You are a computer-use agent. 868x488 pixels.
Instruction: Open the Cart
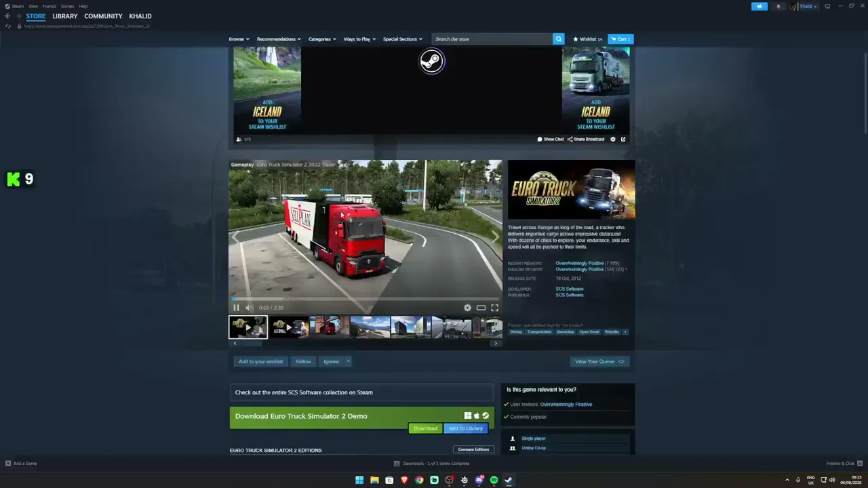pos(620,39)
